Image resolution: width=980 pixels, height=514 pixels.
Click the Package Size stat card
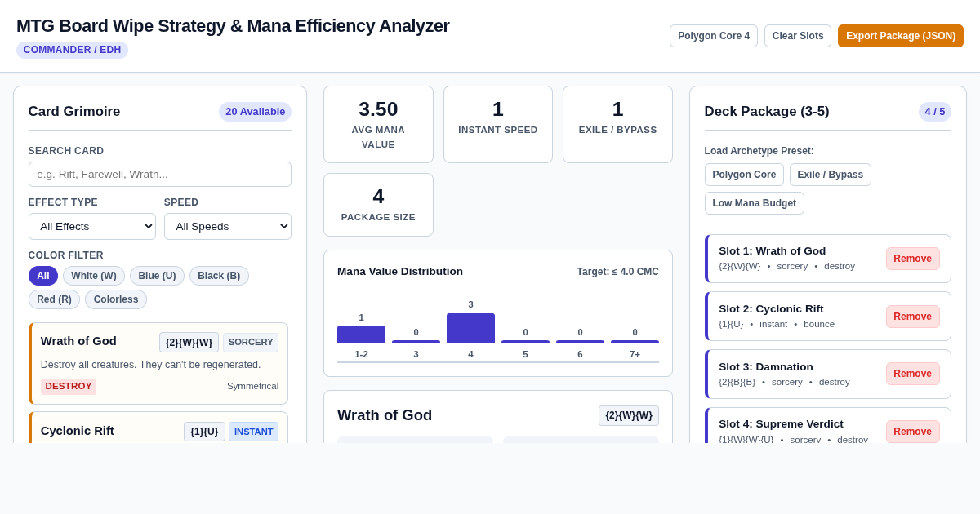click(x=378, y=205)
